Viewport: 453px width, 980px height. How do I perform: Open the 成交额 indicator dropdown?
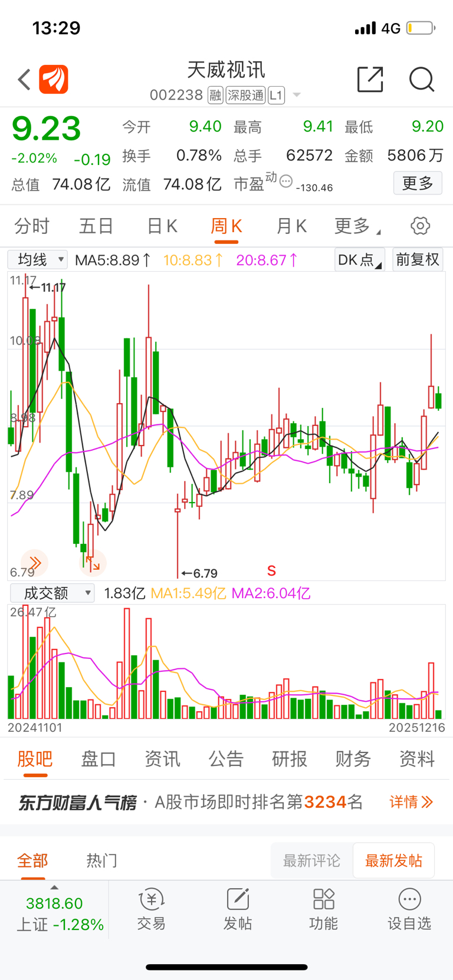(x=52, y=593)
